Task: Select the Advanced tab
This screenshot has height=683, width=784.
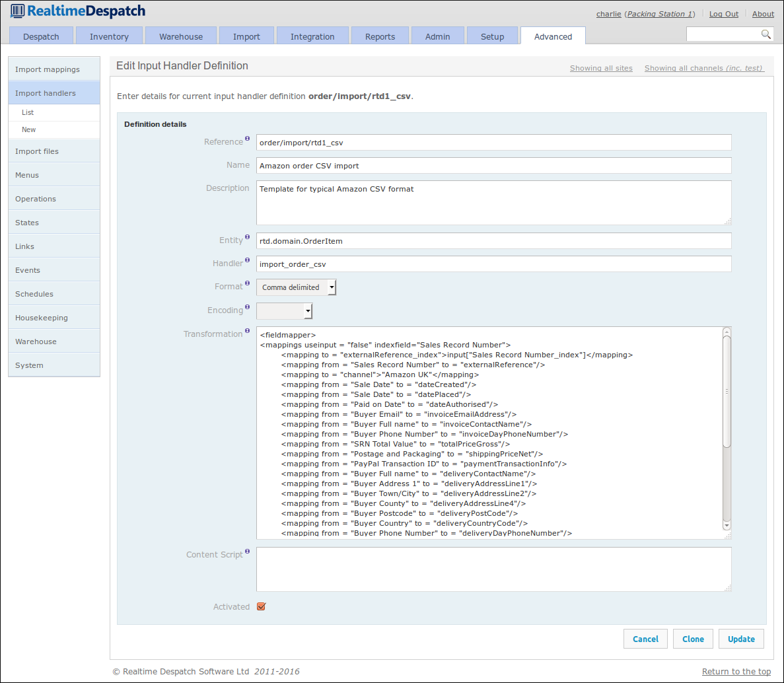Action: (x=553, y=36)
